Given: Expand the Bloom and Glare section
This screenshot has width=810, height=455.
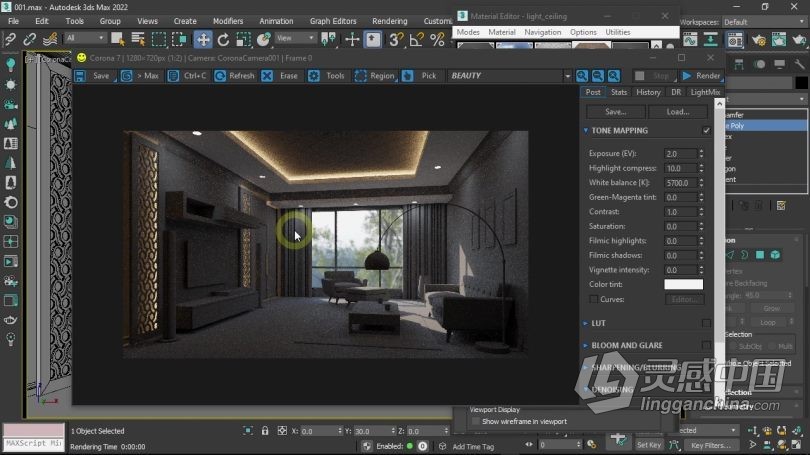Looking at the screenshot, I should [585, 346].
